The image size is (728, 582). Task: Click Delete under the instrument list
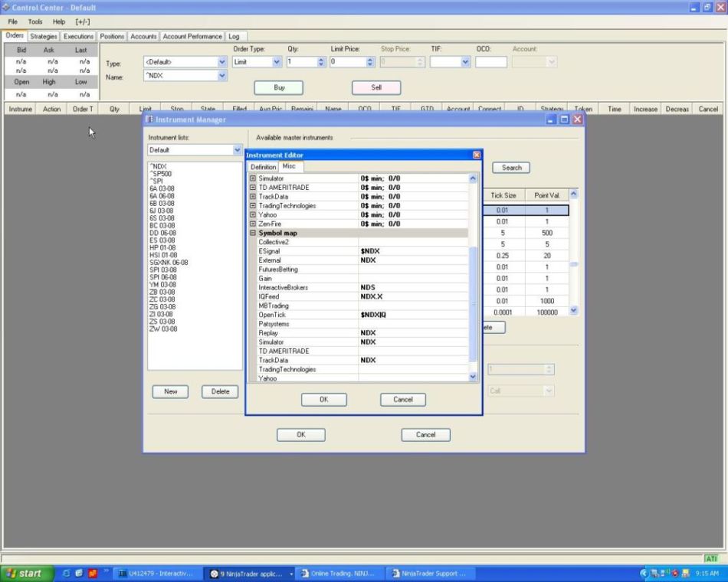pos(220,392)
